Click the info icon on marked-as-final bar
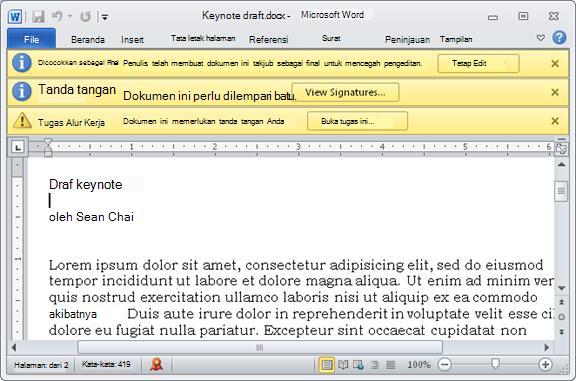The image size is (576, 381). pyautogui.click(x=22, y=63)
